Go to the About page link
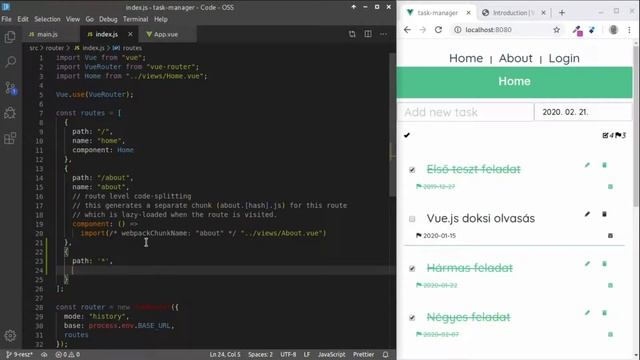 tap(516, 58)
